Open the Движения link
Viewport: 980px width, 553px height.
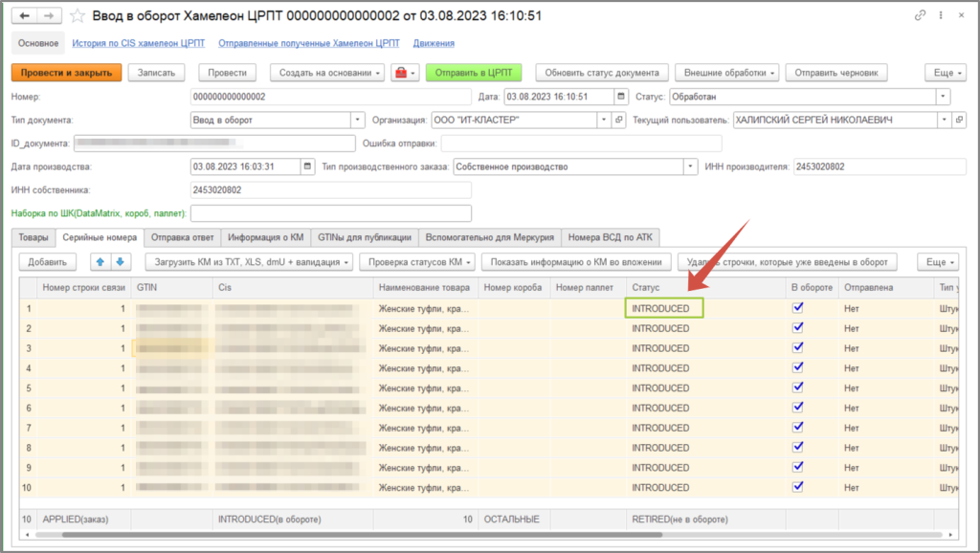434,43
